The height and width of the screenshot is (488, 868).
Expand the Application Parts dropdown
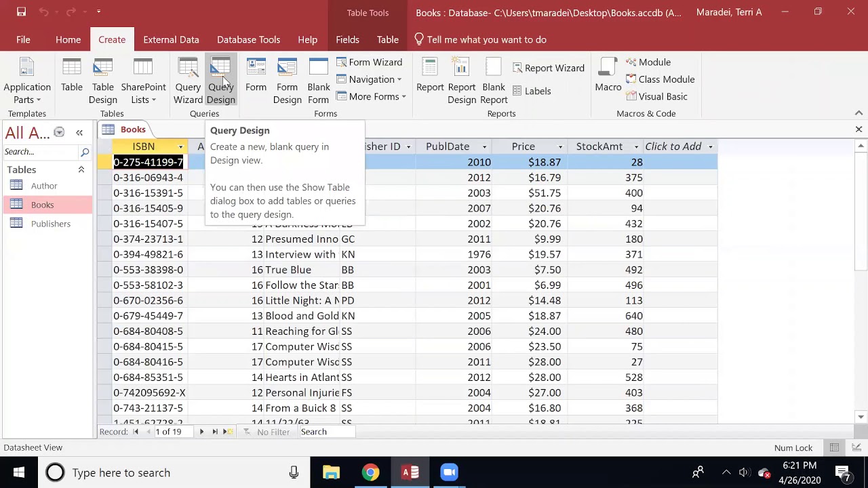(x=27, y=94)
